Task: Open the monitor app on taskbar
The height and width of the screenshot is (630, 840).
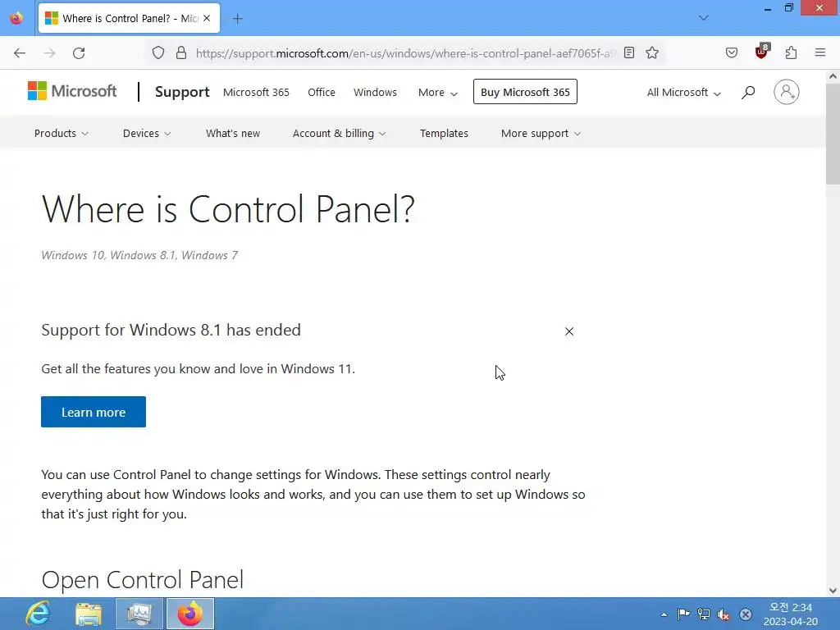Action: (x=139, y=614)
